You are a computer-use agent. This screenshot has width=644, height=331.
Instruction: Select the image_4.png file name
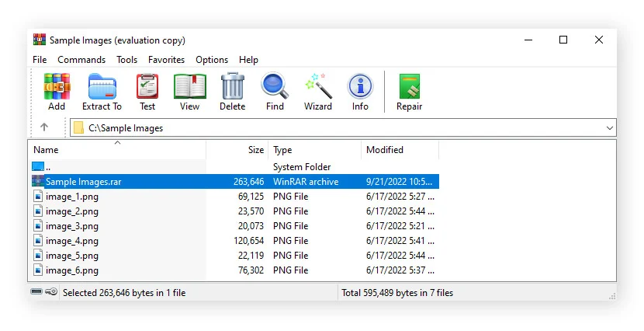point(72,241)
